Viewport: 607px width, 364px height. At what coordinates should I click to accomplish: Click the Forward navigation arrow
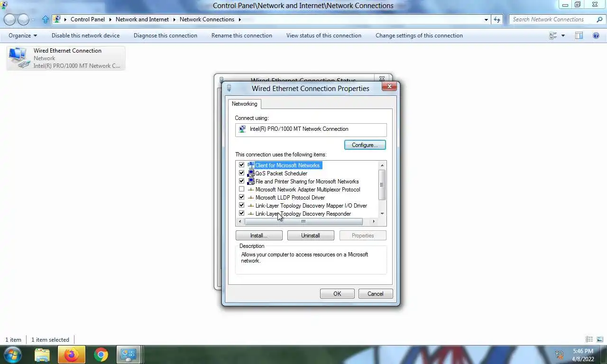[x=23, y=19]
